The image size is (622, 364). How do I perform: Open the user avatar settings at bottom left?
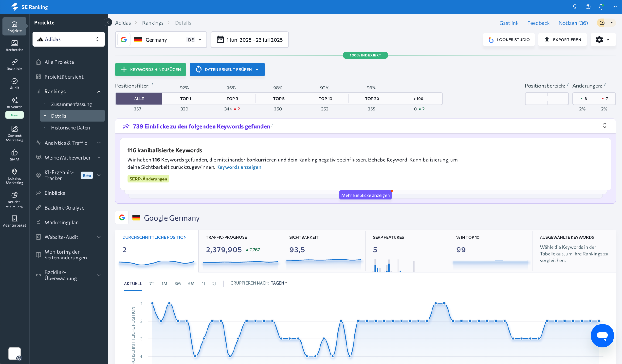point(15,354)
